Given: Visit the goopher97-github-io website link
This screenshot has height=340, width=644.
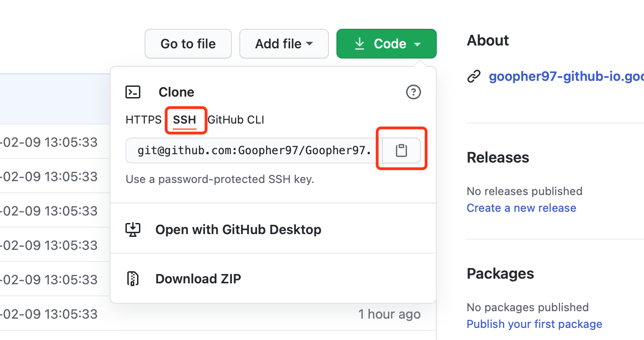Looking at the screenshot, I should [566, 77].
